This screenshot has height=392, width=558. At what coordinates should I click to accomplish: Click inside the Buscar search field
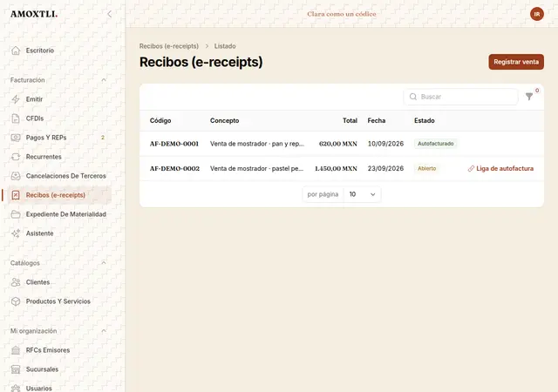click(x=461, y=97)
